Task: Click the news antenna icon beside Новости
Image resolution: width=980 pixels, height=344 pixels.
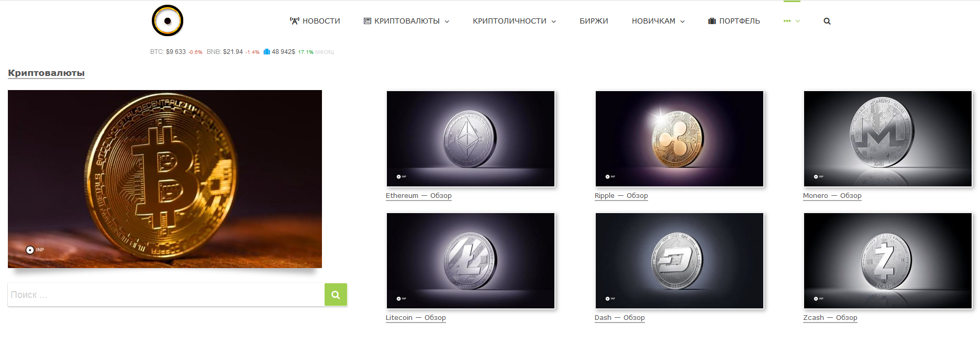Action: 295,21
